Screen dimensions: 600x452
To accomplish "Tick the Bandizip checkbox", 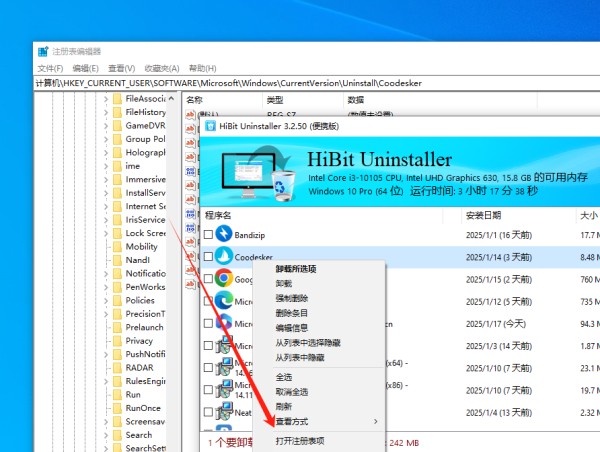I will pyautogui.click(x=208, y=234).
